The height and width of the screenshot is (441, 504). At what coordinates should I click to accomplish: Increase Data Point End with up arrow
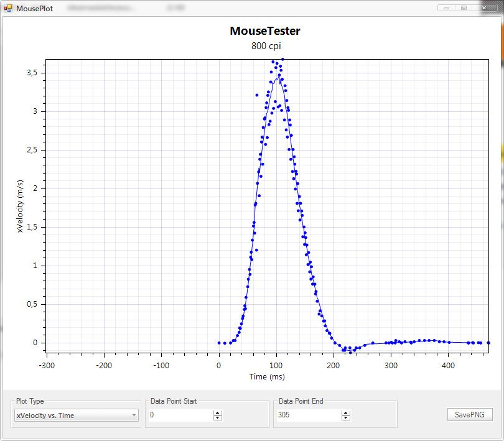[346, 412]
